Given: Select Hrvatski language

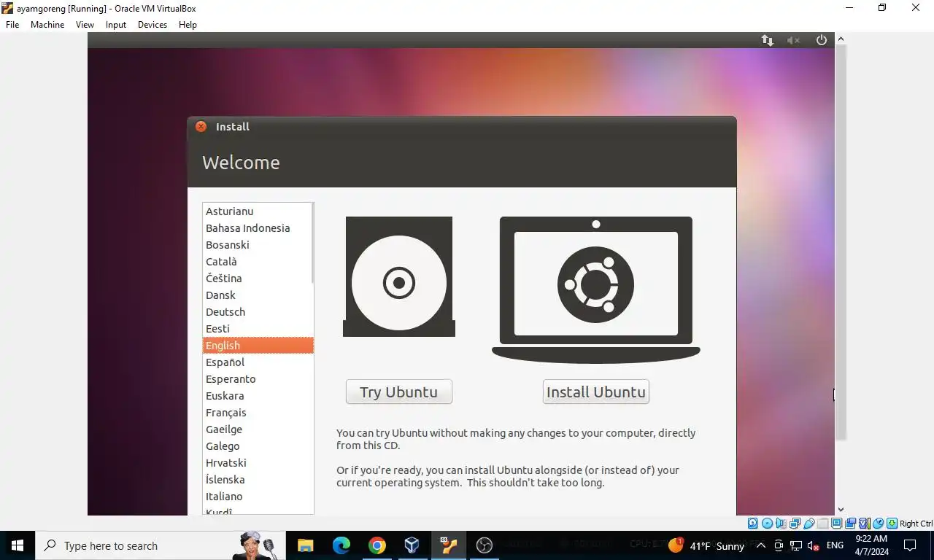Looking at the screenshot, I should (x=257, y=462).
